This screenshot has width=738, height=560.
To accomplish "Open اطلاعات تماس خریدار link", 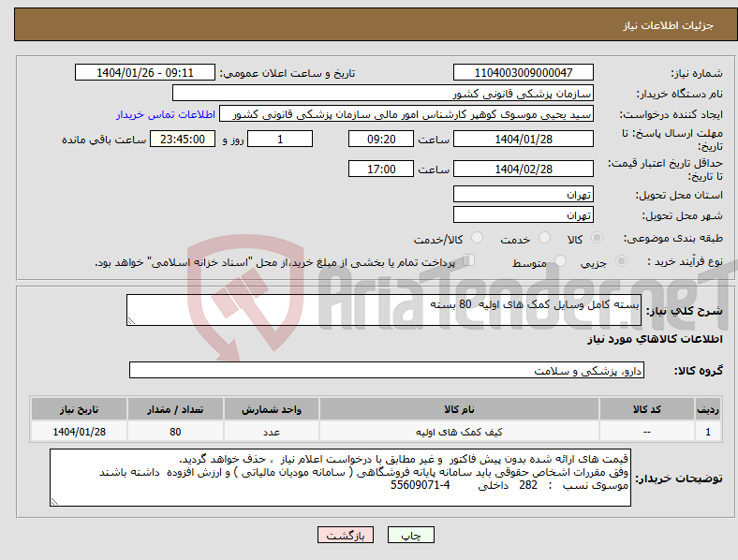I will click(166, 114).
